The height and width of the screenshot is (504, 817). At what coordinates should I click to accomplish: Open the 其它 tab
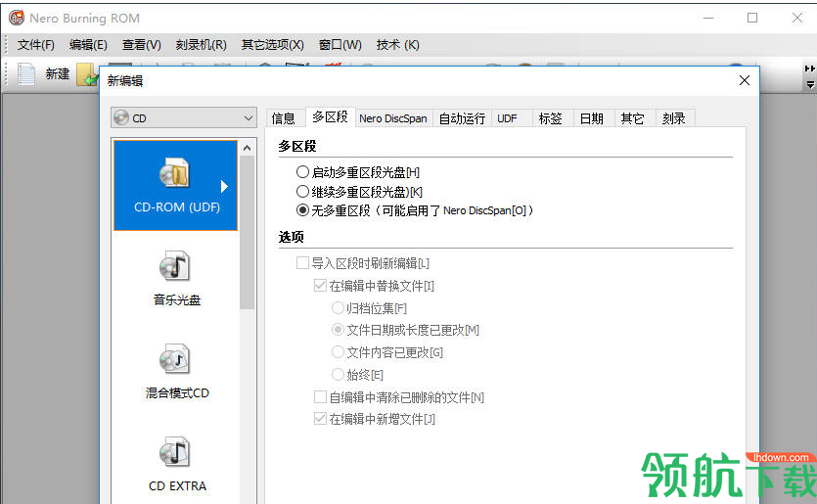[x=632, y=118]
